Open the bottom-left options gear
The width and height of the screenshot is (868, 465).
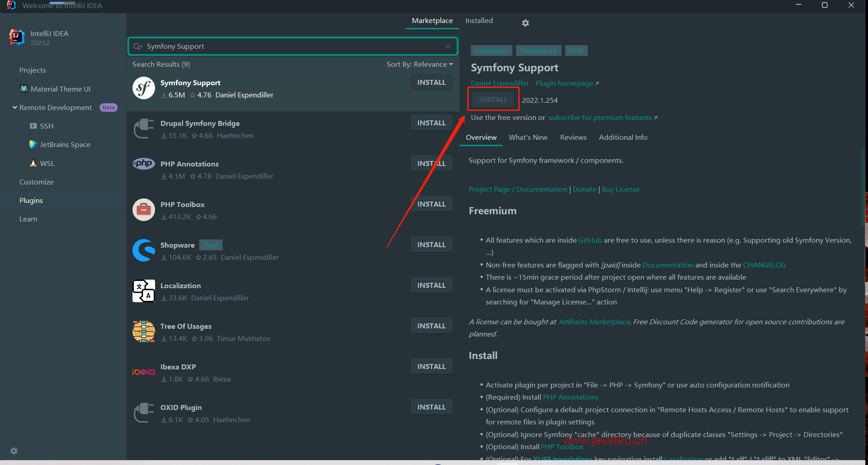14,451
